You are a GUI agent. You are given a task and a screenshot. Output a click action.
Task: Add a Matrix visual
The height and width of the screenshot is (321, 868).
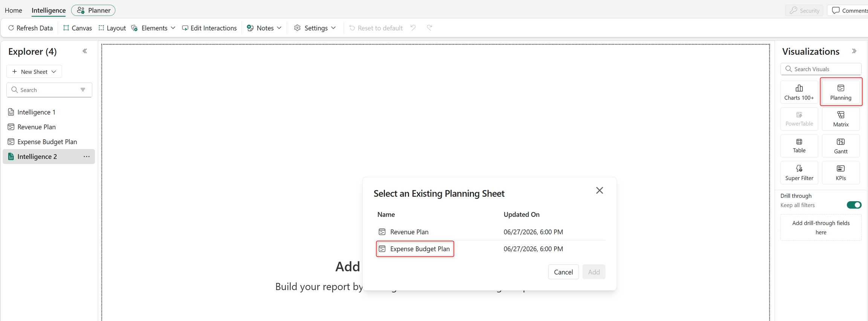(x=841, y=119)
